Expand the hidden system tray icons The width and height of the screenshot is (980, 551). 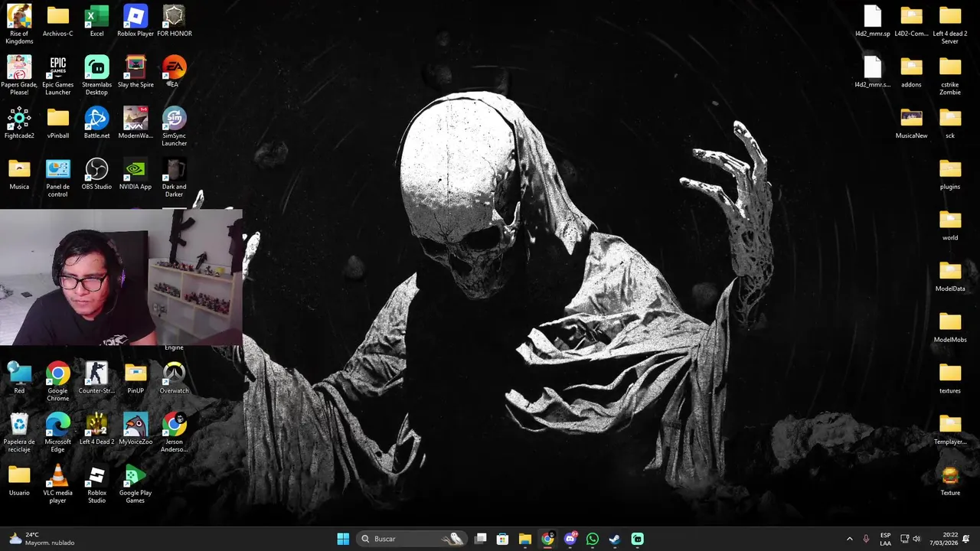pyautogui.click(x=849, y=539)
